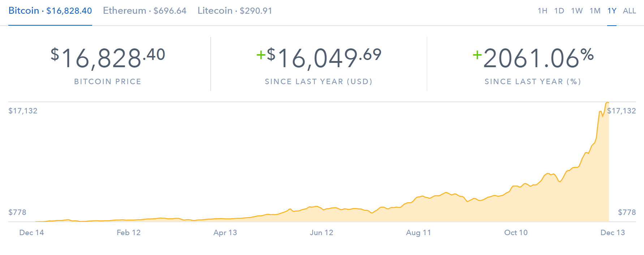Select the 1Y time range
This screenshot has width=644, height=255.
pyautogui.click(x=612, y=11)
